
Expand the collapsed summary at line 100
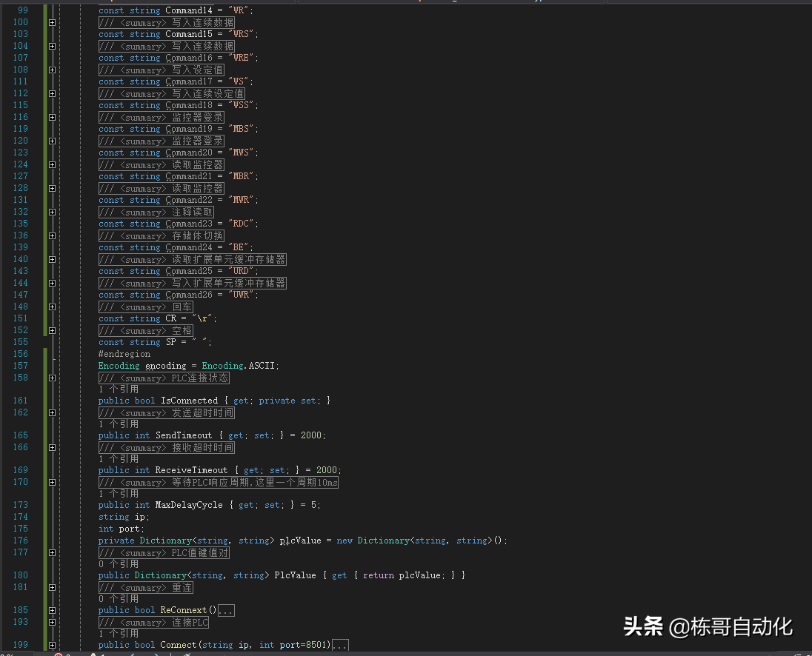52,23
